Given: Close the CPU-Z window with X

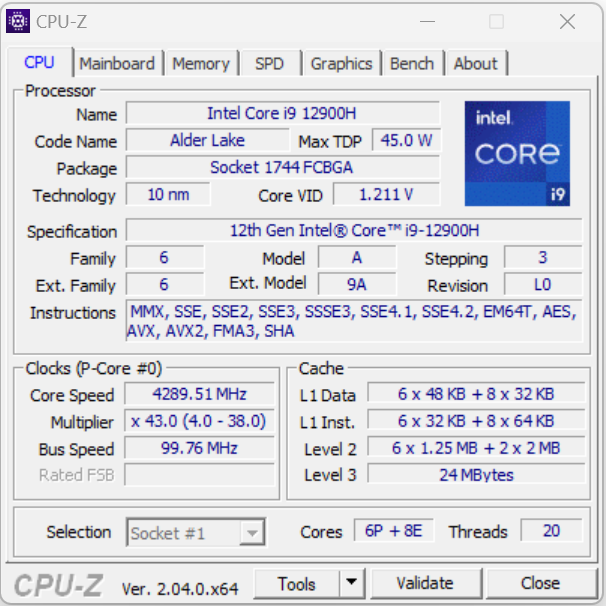Looking at the screenshot, I should (x=567, y=22).
